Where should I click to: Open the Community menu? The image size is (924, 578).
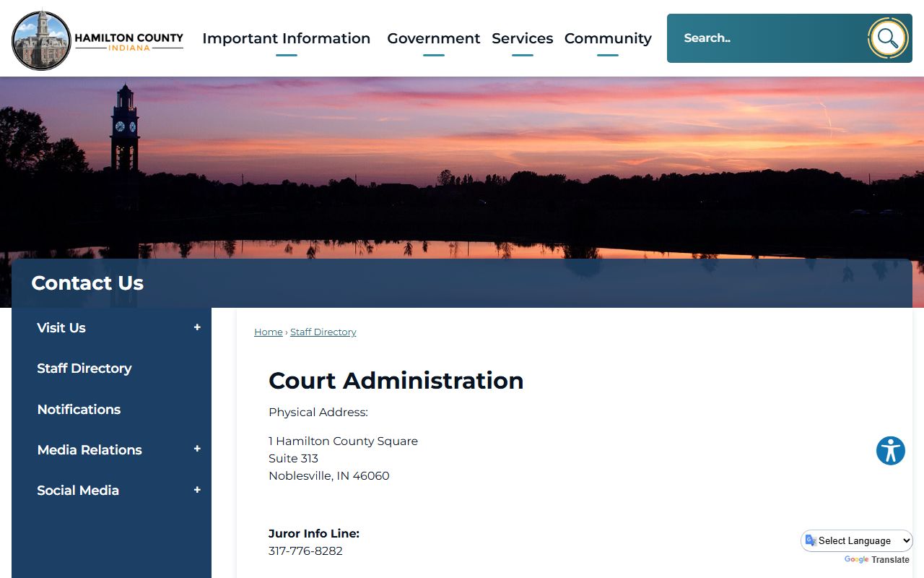pyautogui.click(x=608, y=38)
